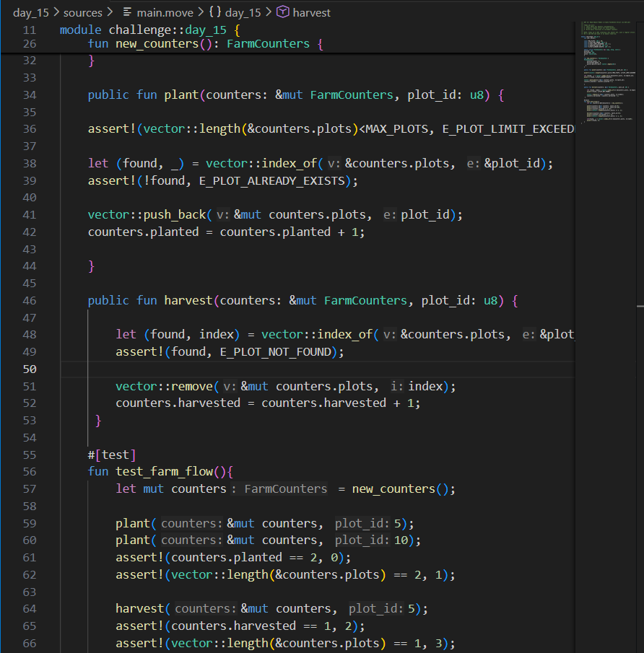This screenshot has width=644, height=653.
Task: Click the scrollbar position marker on right edge
Action: coord(640,307)
